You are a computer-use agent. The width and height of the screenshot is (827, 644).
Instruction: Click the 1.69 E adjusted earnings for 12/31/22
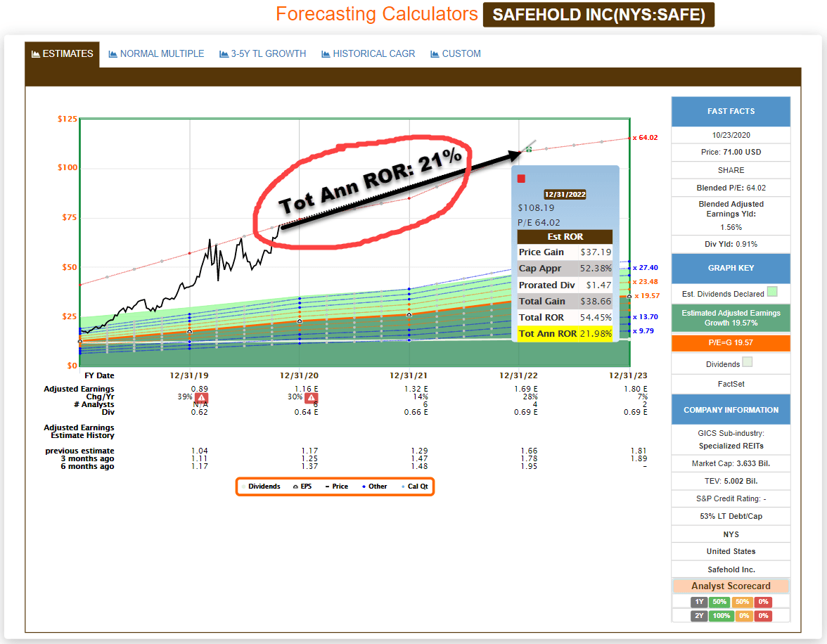526,389
